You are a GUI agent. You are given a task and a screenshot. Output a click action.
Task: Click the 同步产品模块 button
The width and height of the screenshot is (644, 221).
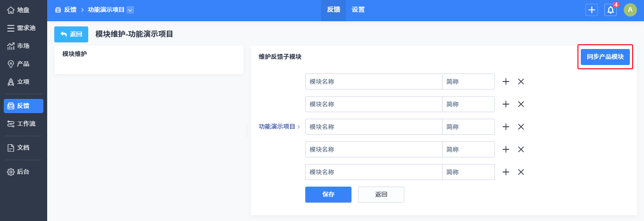pyautogui.click(x=605, y=57)
